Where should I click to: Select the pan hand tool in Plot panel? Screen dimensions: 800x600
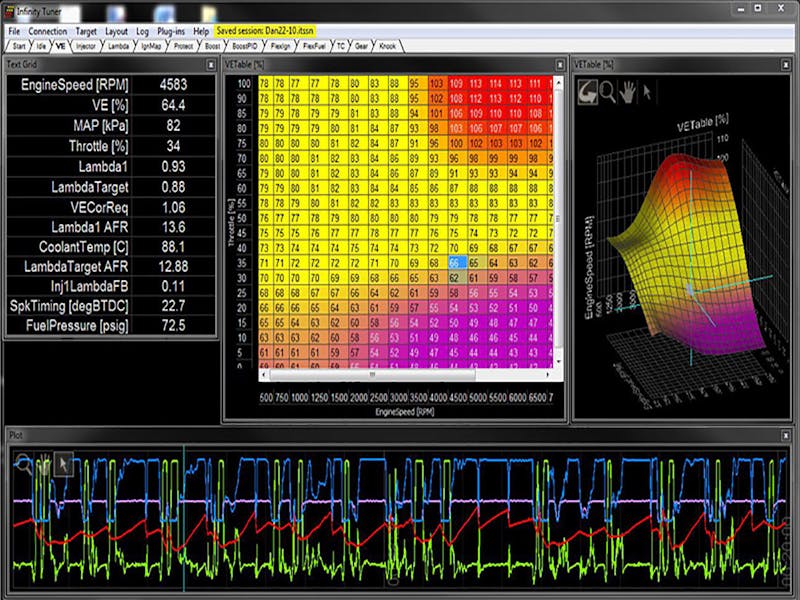pos(44,463)
